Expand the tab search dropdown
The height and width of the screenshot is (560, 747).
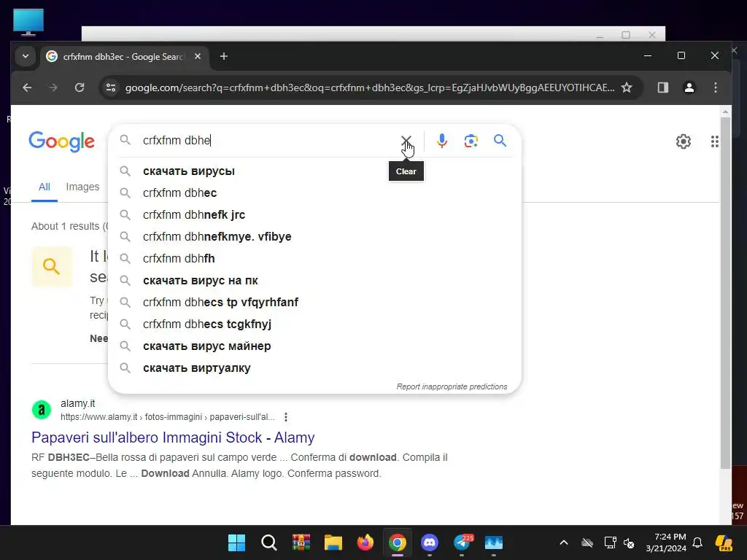26,56
